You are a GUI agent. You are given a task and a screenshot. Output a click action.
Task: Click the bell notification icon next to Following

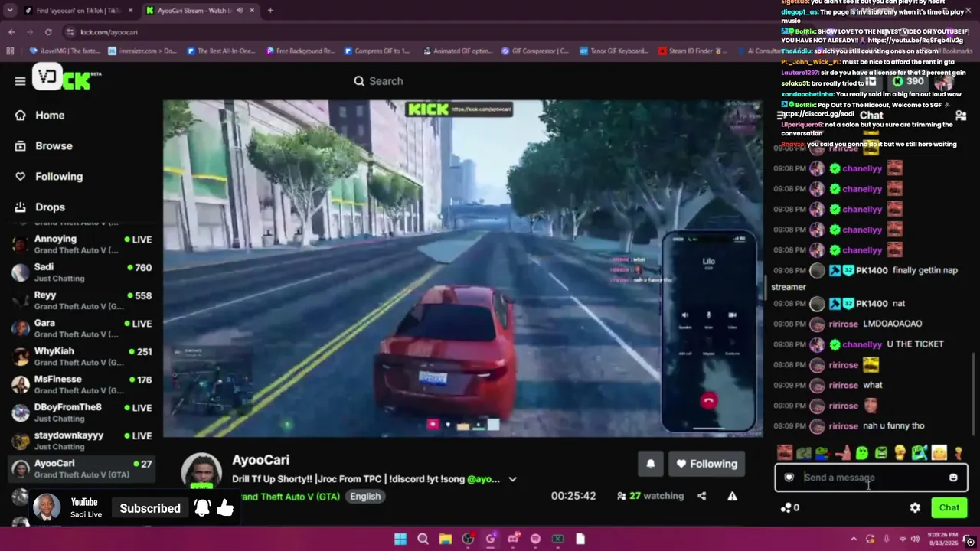(651, 464)
